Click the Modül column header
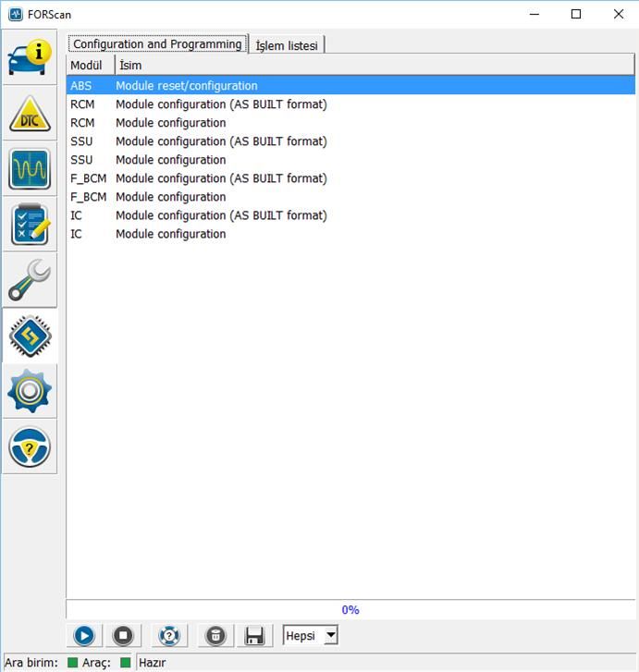 [x=91, y=65]
